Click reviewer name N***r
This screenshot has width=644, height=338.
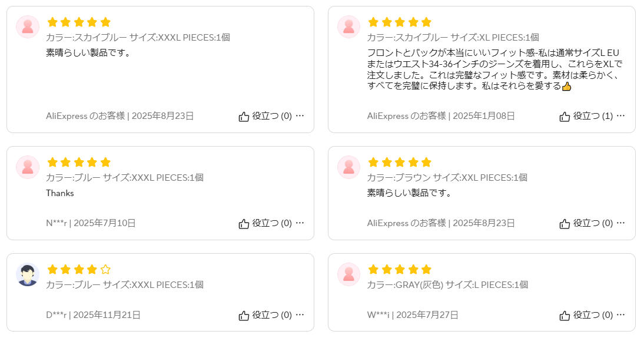pos(57,223)
